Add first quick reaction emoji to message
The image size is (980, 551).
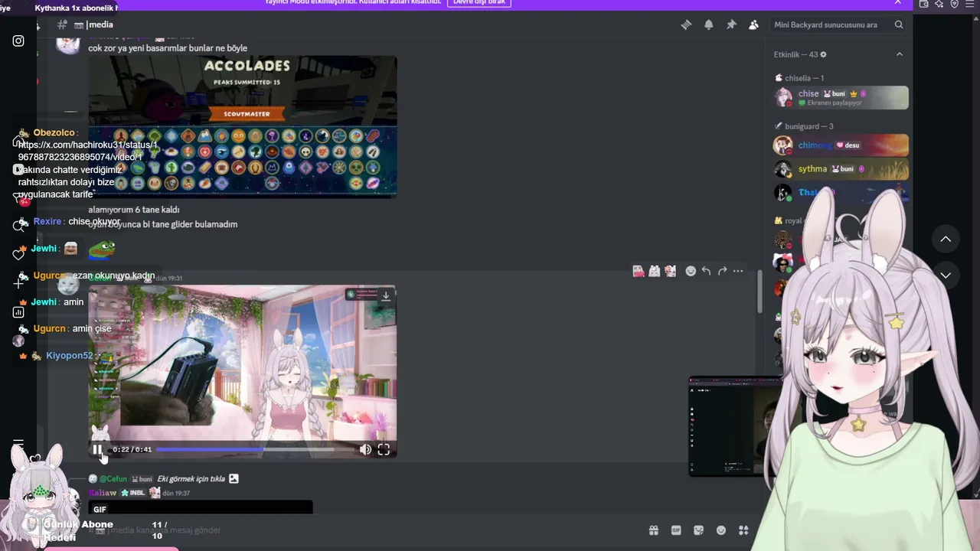click(x=639, y=271)
